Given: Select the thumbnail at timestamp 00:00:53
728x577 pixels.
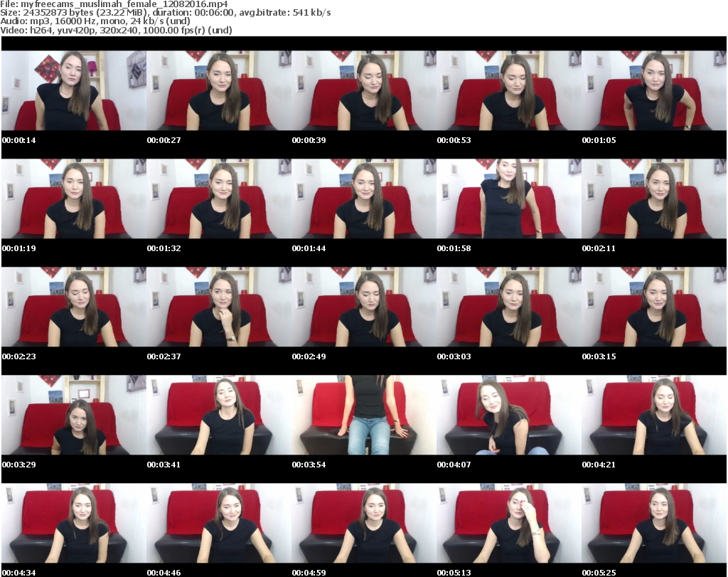Looking at the screenshot, I should point(509,90).
